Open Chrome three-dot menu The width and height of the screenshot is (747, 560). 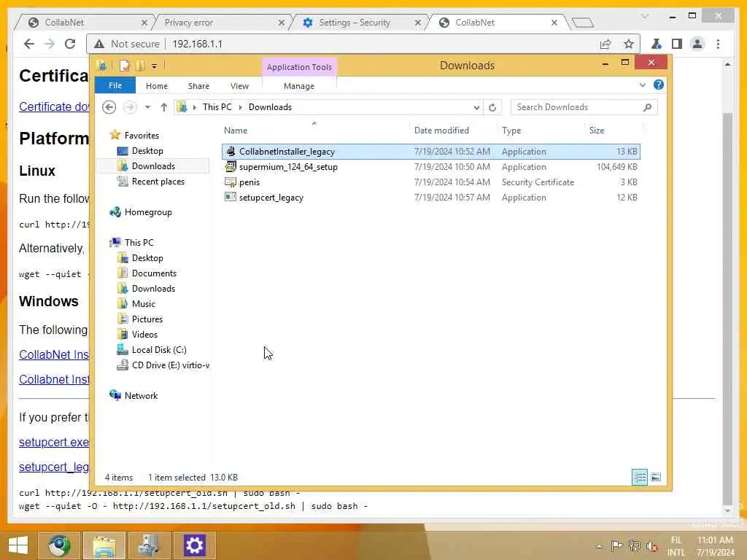[718, 44]
